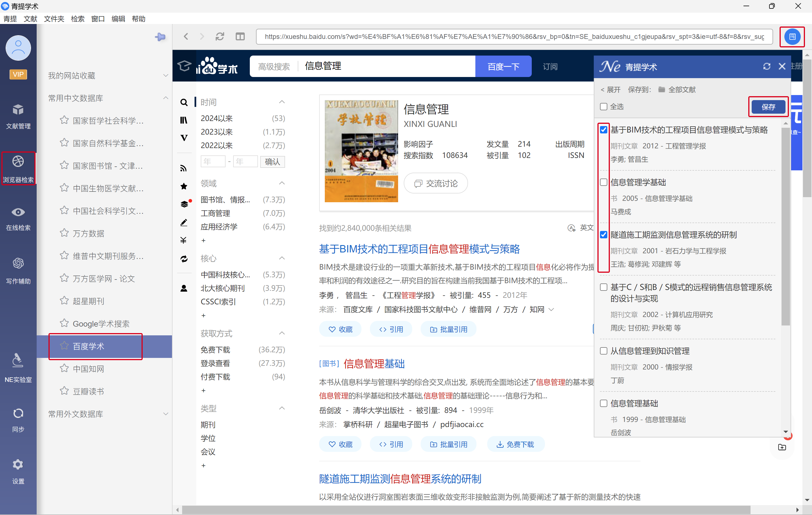Screen dimensions: 812x515
Task: Collapse the 核心 filter group
Action: tap(282, 258)
